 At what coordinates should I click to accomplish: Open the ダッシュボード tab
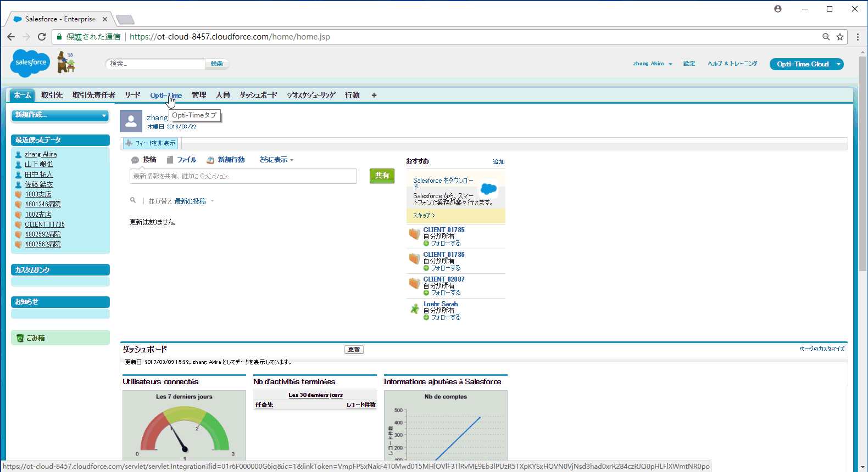(258, 95)
